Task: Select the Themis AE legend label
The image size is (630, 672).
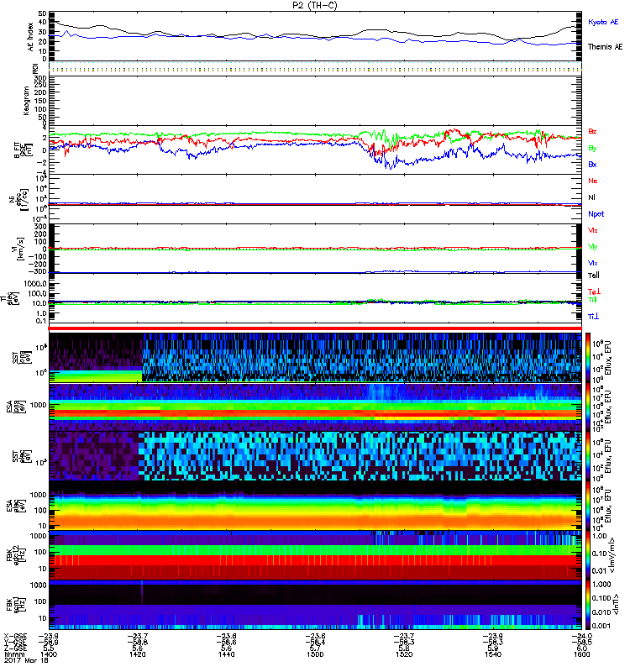Action: [x=605, y=47]
